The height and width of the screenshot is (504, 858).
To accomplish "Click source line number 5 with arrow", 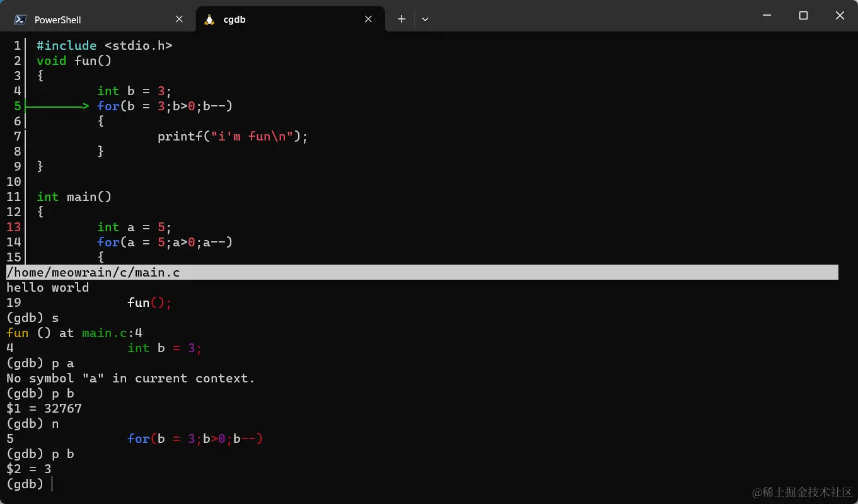I will [x=17, y=106].
